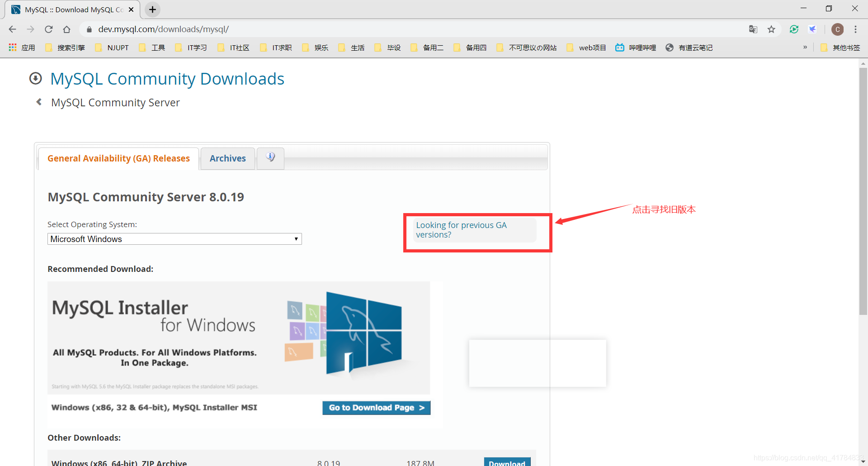
Task: Click Windows (x86, 32 & 64-bit) MSI text
Action: pos(154,407)
